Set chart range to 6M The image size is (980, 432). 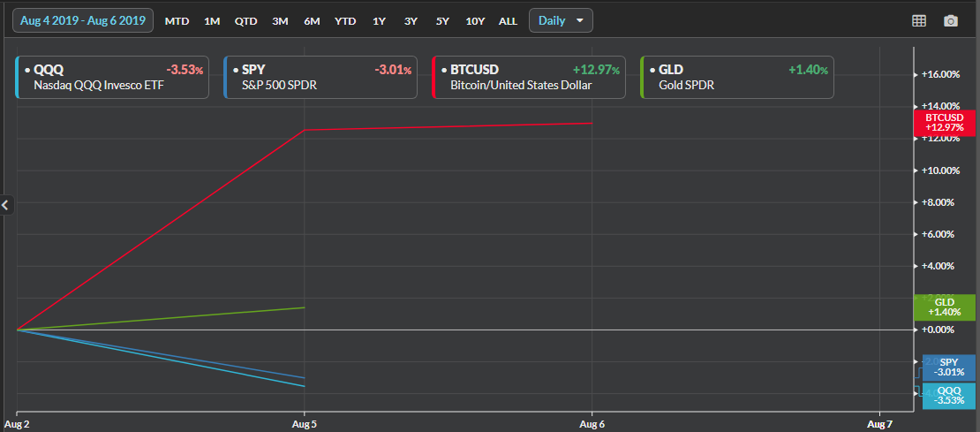click(312, 21)
